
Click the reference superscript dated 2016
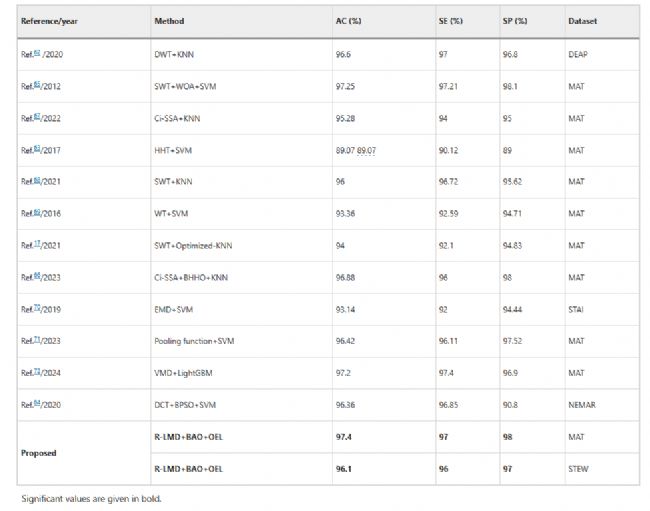point(35,213)
